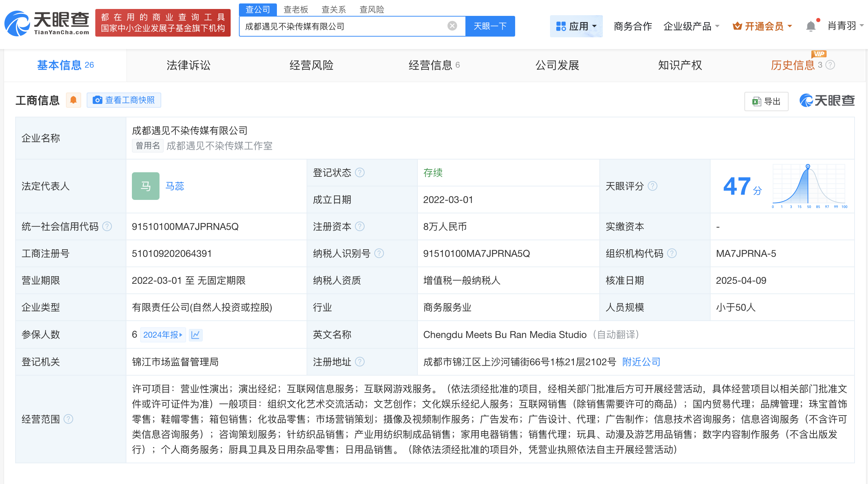Click the 天眼评分 distribution chart

[809, 186]
